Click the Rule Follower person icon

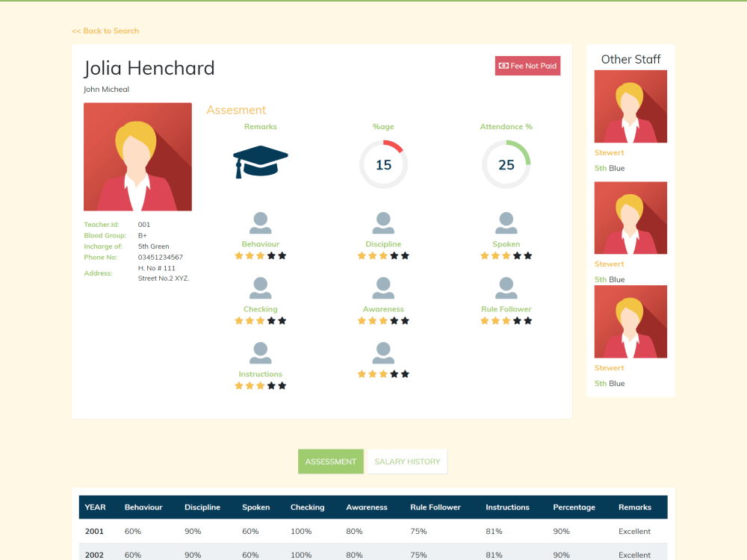coord(506,287)
